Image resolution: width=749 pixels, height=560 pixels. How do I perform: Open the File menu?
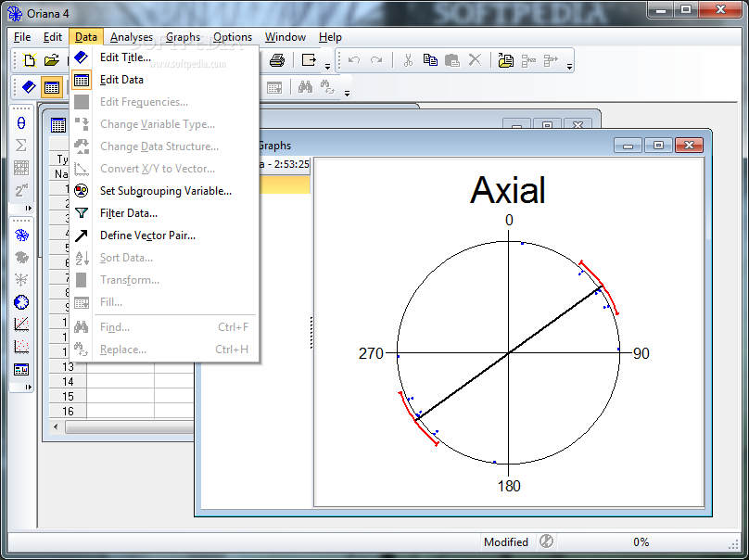click(22, 37)
